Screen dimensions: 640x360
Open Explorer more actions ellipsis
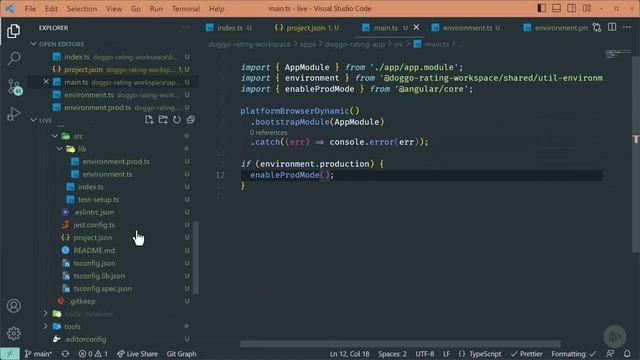click(186, 28)
